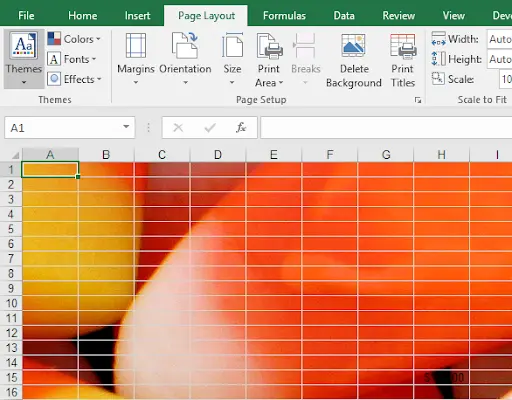Click the Cancel X formula button
The width and height of the screenshot is (512, 400).
(178, 127)
